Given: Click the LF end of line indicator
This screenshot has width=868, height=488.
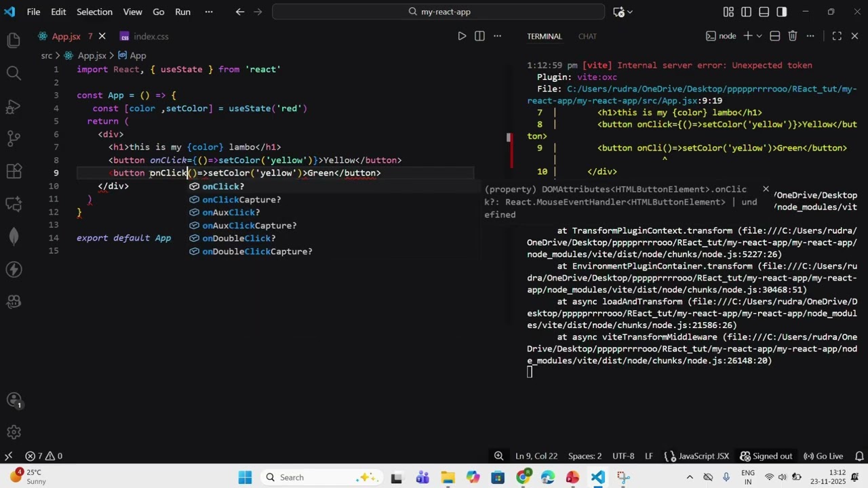Looking at the screenshot, I should [x=649, y=456].
